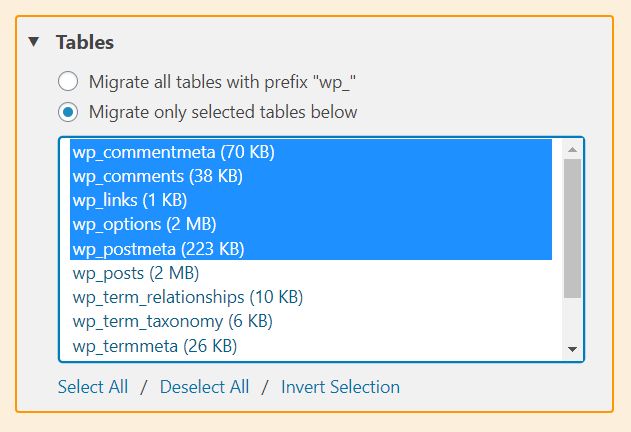Image resolution: width=631 pixels, height=432 pixels.
Task: Select wp_term_taxonomy (6 KB) table
Action: (x=311, y=321)
